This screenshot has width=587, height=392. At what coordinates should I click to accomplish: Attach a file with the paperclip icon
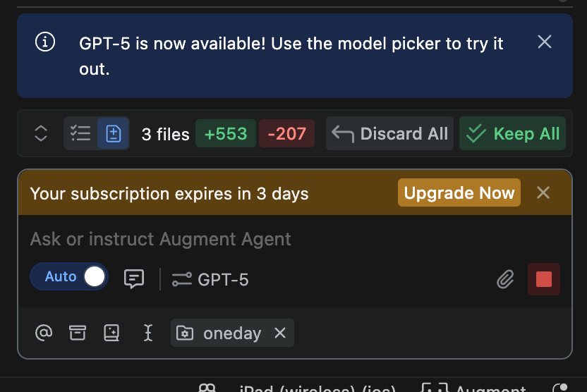click(505, 279)
